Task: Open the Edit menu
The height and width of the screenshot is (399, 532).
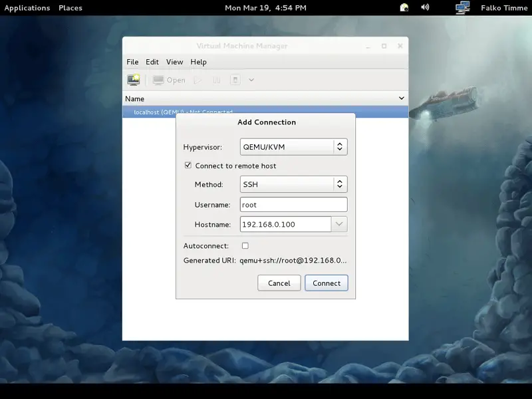Action: 152,62
